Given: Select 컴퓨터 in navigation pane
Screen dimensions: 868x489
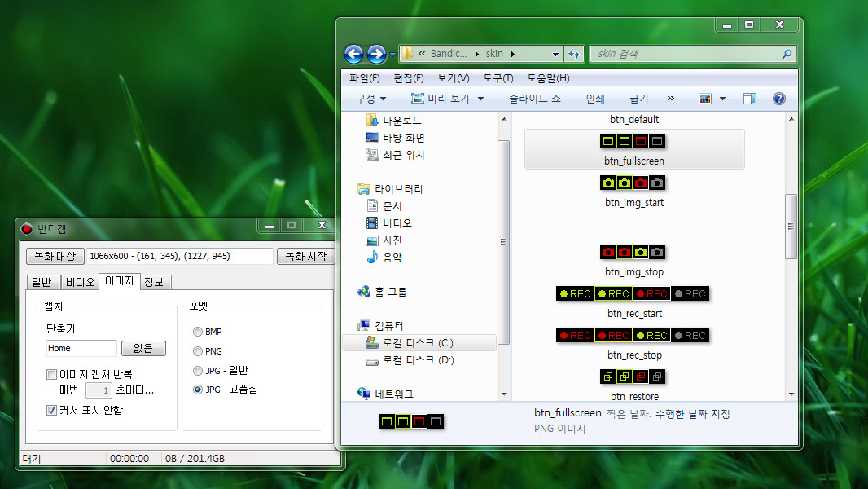Looking at the screenshot, I should 381,326.
